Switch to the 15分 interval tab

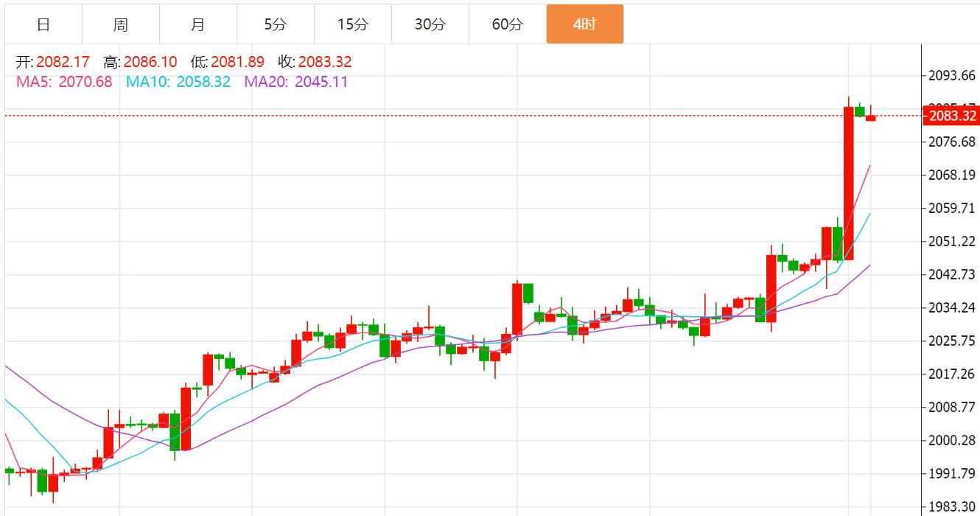coord(353,24)
